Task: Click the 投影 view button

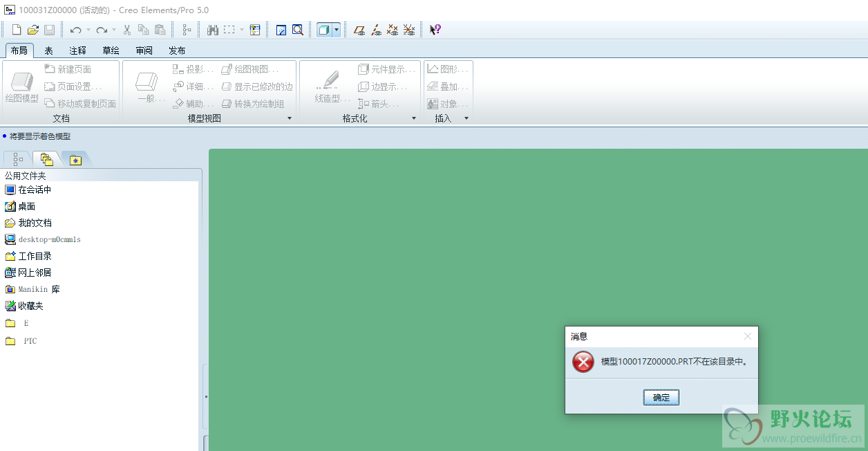Action: point(194,69)
